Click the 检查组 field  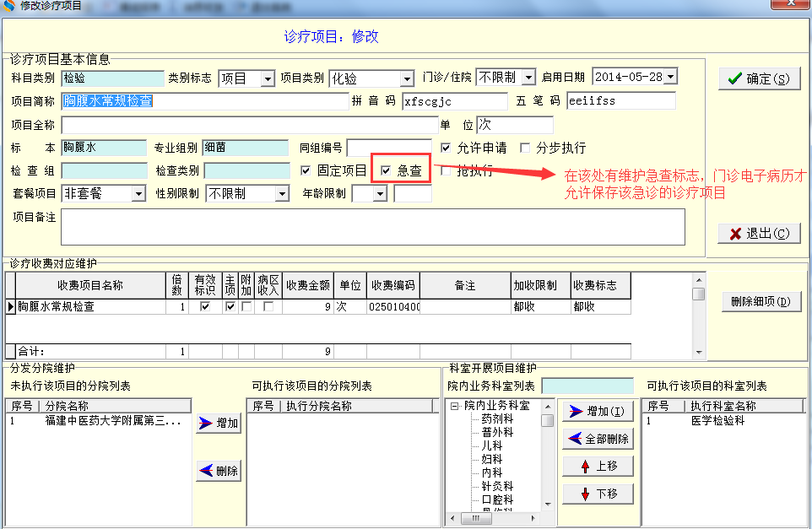point(104,170)
